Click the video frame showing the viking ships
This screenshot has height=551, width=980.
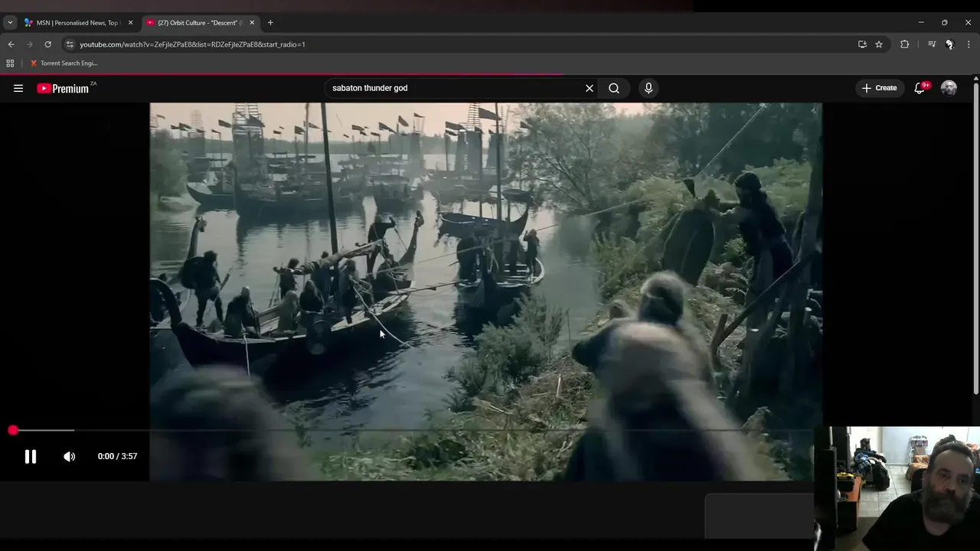[x=485, y=291]
